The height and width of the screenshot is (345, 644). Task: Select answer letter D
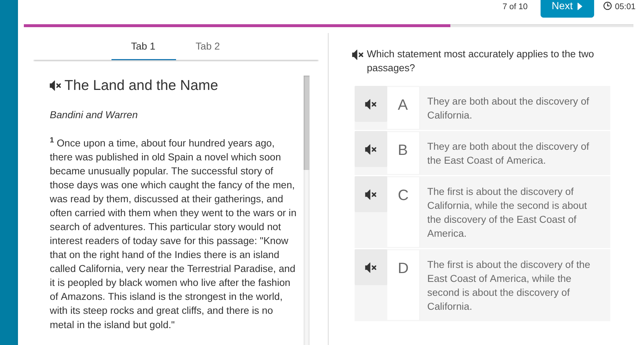click(x=403, y=268)
